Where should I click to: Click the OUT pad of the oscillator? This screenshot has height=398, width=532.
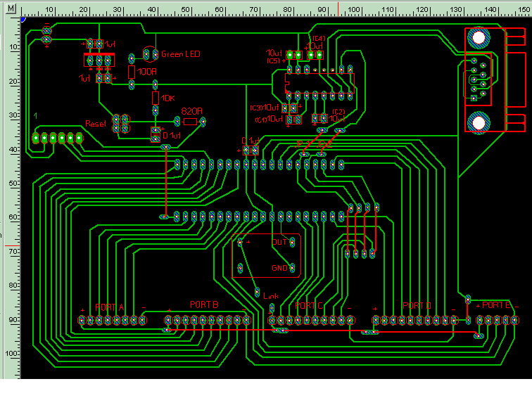pyautogui.click(x=292, y=242)
